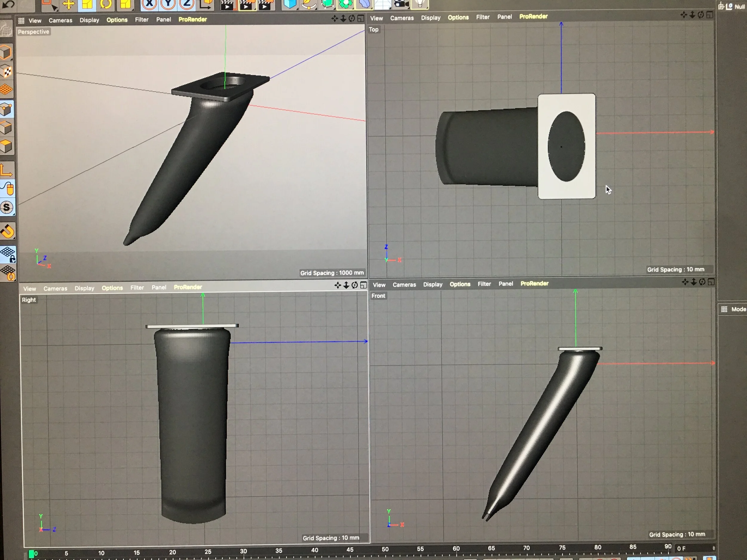Open Cameras menu in Top viewport
This screenshot has height=560, width=747.
pyautogui.click(x=402, y=18)
